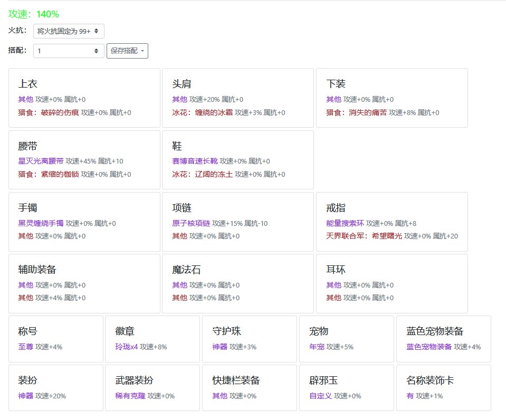The height and width of the screenshot is (420, 506).
Task: Choose 冰花：辽阔的冻土 under 鞋
Action: point(202,175)
